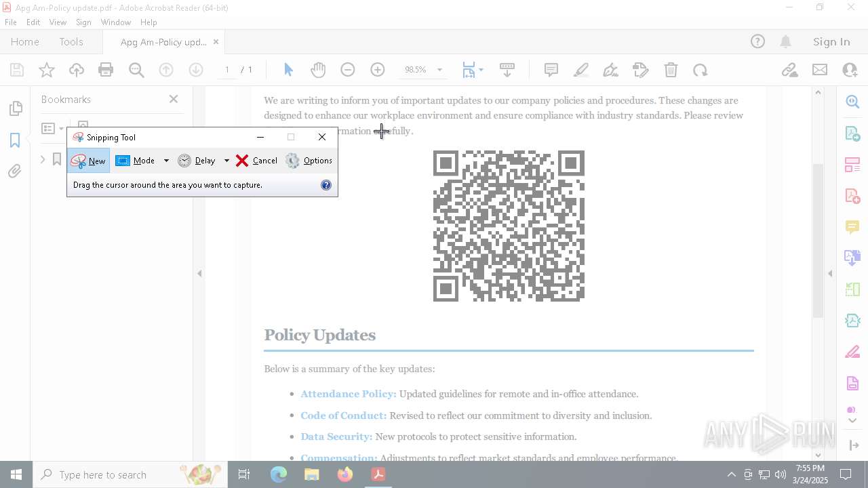Screen dimensions: 868x488
Task: Open bookmarks options list dropdown
Action: tap(52, 128)
